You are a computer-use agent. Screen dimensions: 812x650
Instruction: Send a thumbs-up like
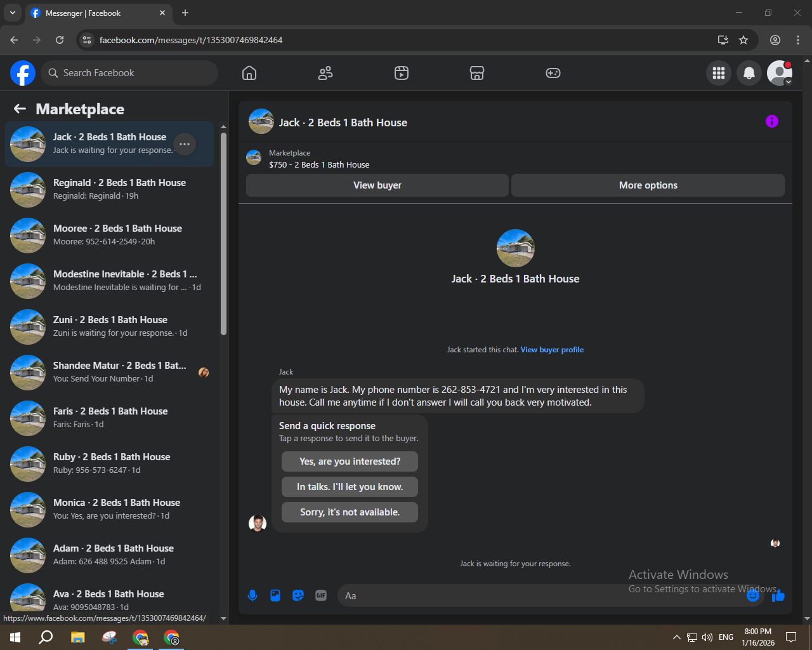778,595
